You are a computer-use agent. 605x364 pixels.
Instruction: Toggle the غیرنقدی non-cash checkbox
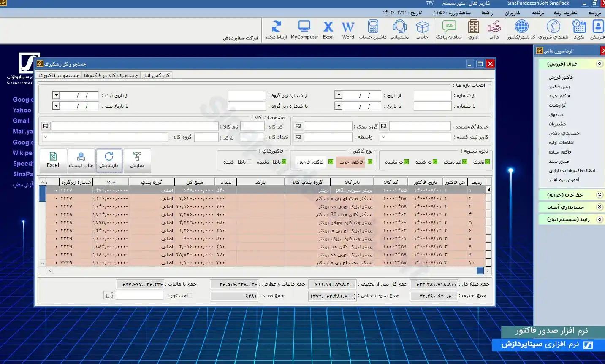coord(464,162)
